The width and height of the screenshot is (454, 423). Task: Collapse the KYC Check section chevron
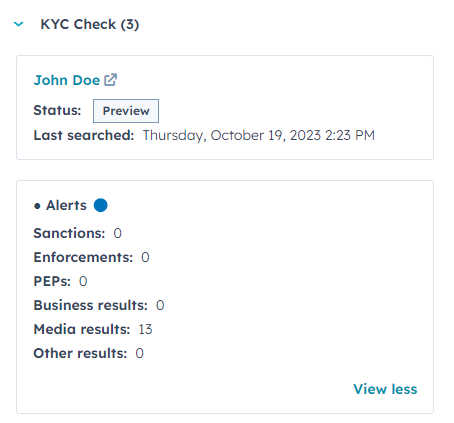[19, 24]
